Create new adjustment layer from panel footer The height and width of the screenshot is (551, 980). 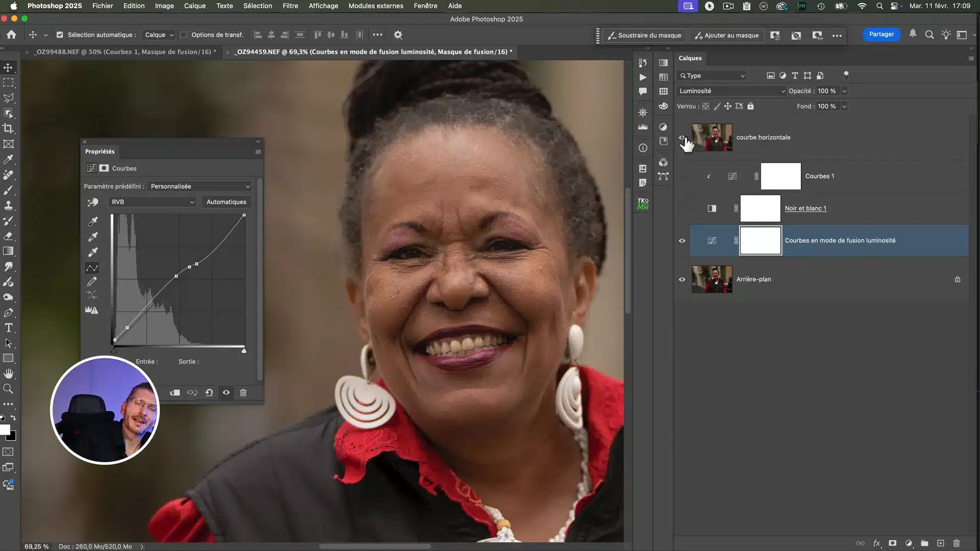point(909,543)
